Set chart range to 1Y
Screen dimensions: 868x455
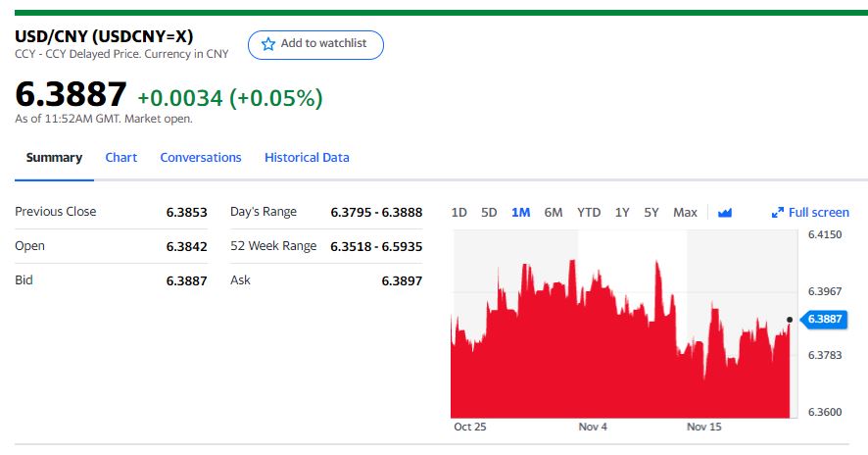tap(622, 213)
